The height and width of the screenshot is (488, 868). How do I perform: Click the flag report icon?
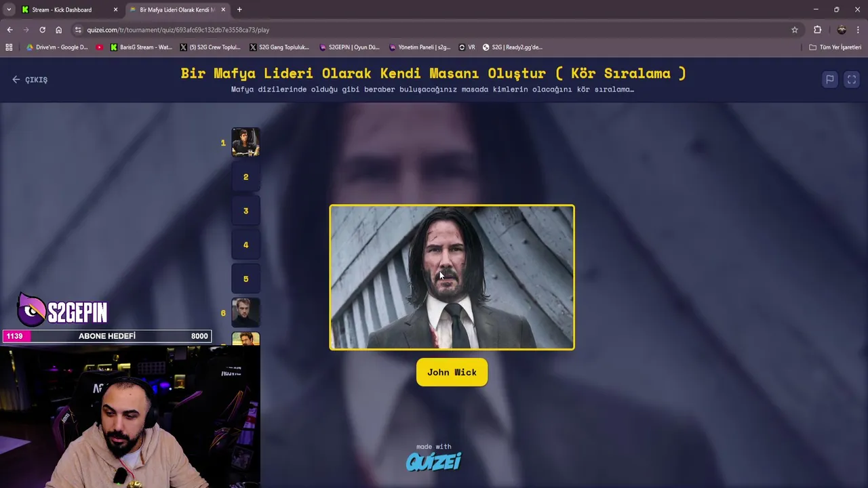point(829,79)
